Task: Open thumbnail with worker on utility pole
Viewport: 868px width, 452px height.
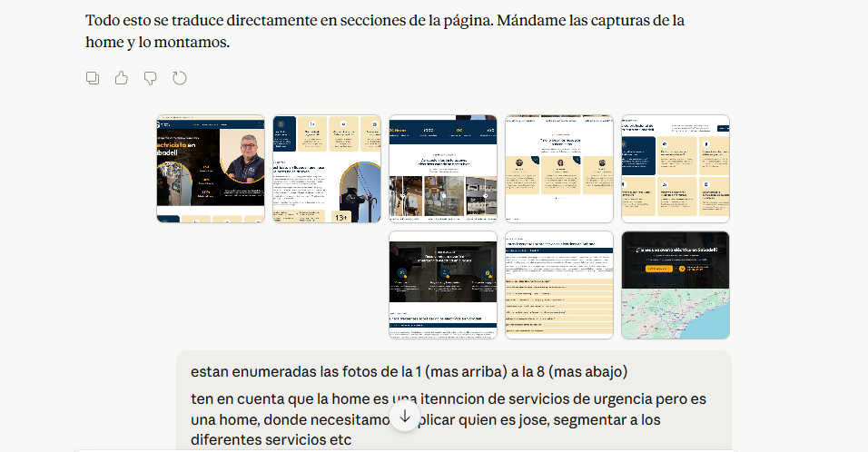Action: coord(327,169)
